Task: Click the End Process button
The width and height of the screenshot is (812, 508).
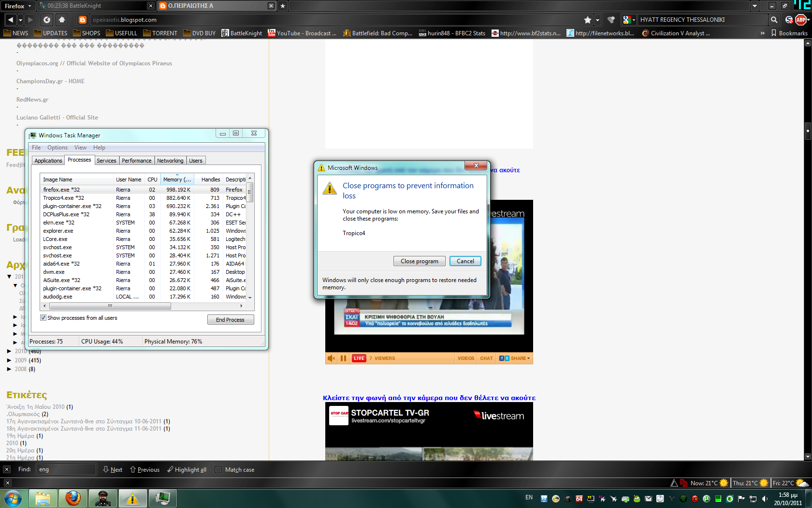Action: pyautogui.click(x=231, y=320)
